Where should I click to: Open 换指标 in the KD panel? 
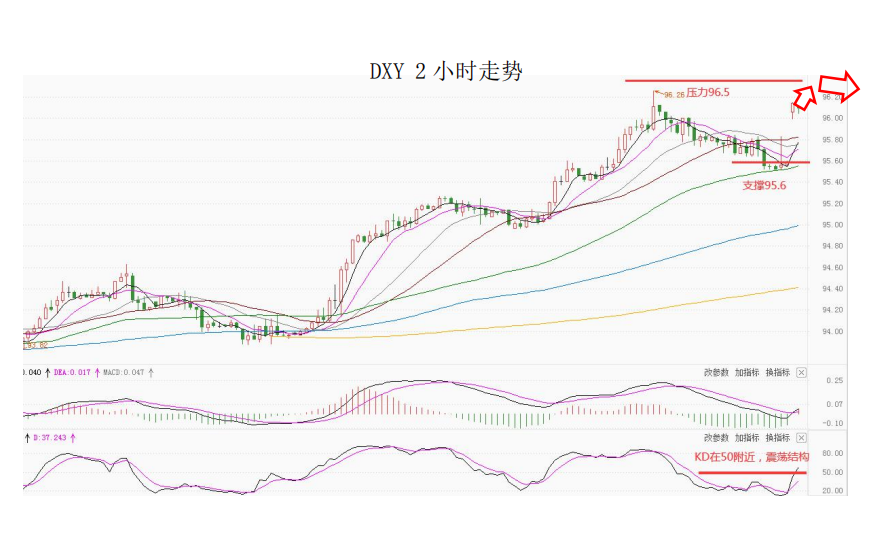click(x=777, y=437)
